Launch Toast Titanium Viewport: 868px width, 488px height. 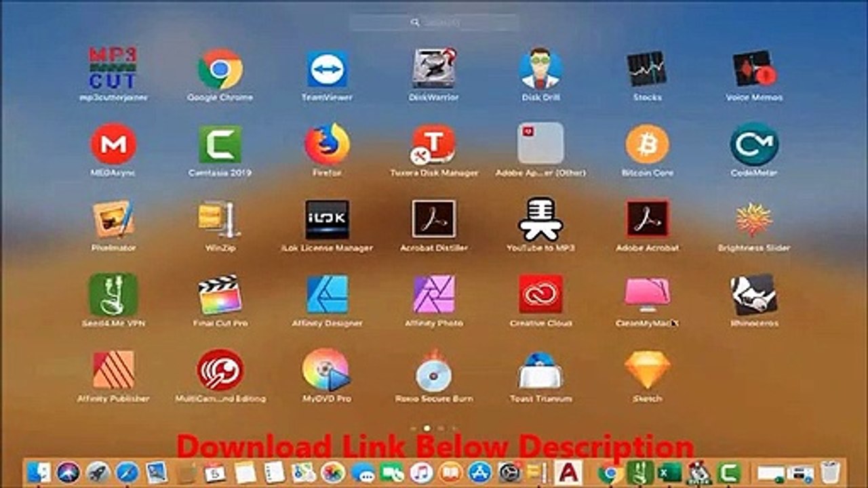[x=540, y=369]
